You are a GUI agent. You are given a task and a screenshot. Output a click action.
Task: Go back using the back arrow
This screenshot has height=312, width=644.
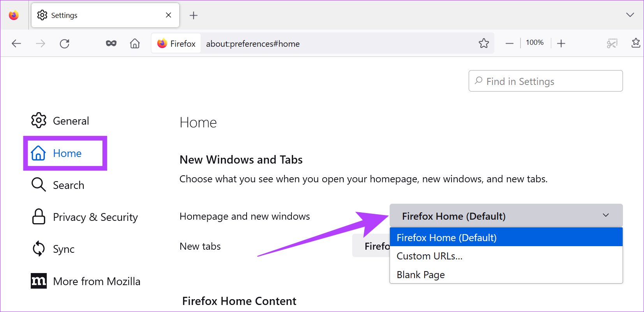pyautogui.click(x=16, y=44)
